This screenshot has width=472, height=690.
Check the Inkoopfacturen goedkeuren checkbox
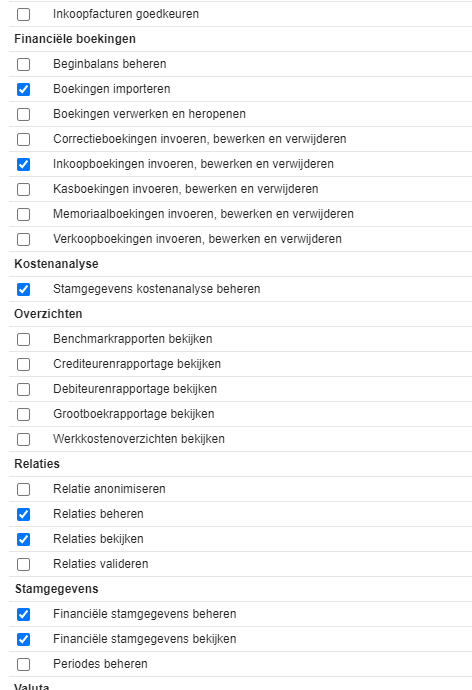point(23,14)
